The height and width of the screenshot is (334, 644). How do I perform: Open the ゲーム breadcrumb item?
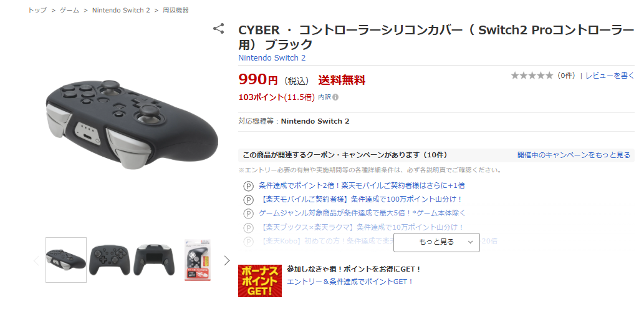(x=69, y=10)
